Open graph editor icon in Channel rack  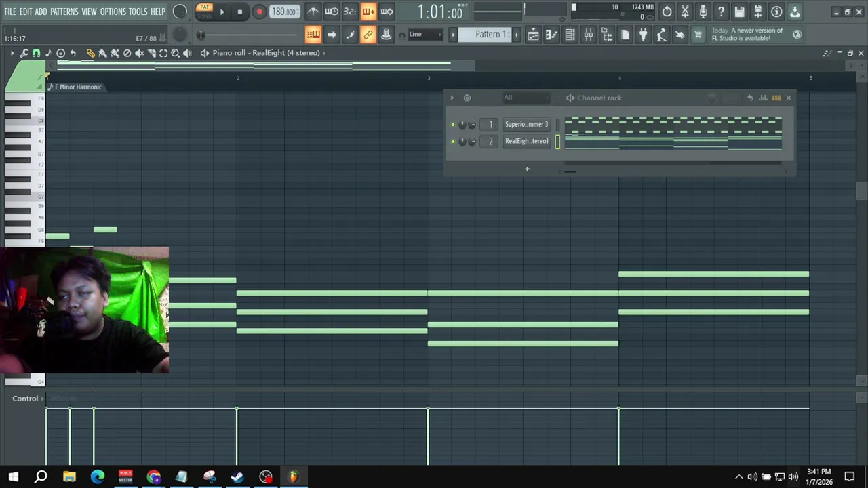click(x=763, y=98)
